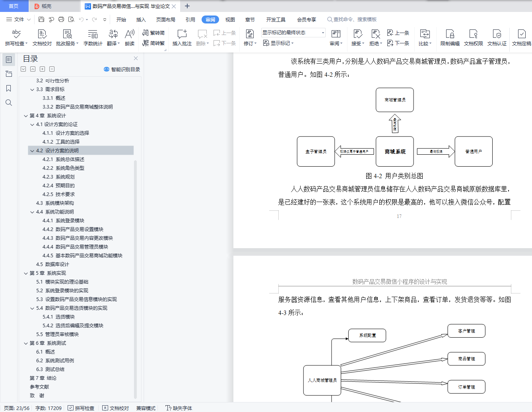The height and width of the screenshot is (412, 532).
Task: Jump to 4.2.2 系统角色类型 in outline
Action: point(63,168)
